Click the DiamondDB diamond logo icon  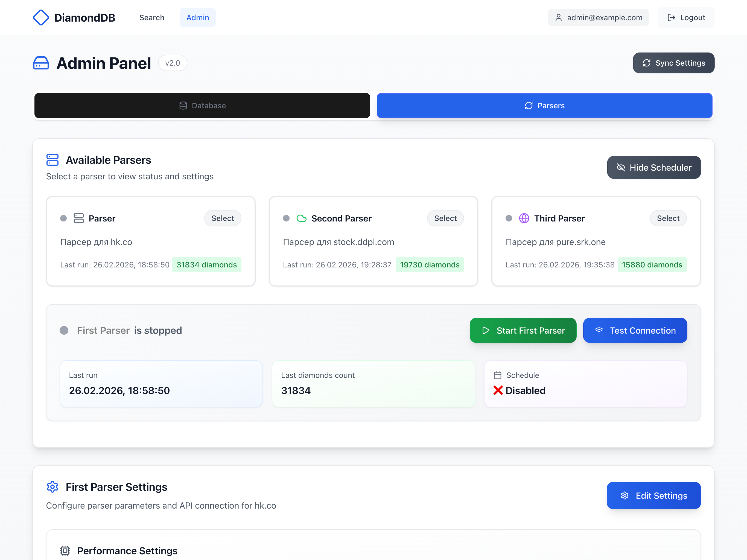(41, 17)
